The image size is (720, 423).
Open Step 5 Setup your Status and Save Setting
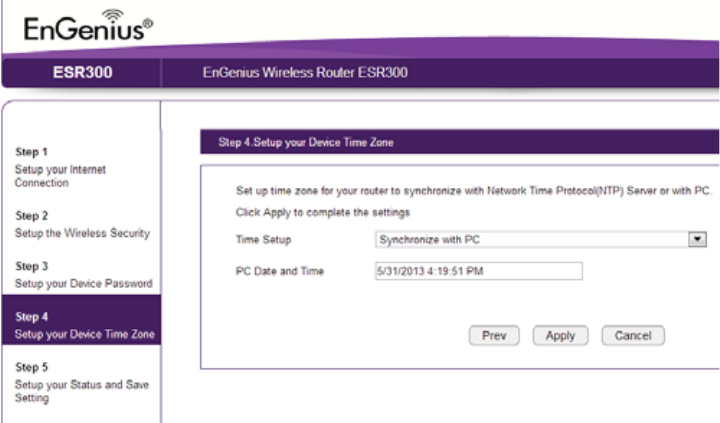(82, 382)
